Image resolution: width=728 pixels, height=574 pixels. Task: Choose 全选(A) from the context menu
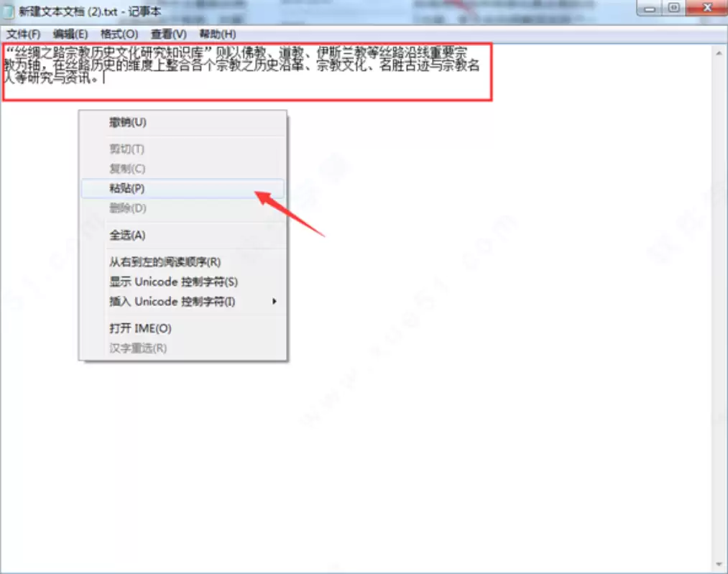[x=127, y=235]
